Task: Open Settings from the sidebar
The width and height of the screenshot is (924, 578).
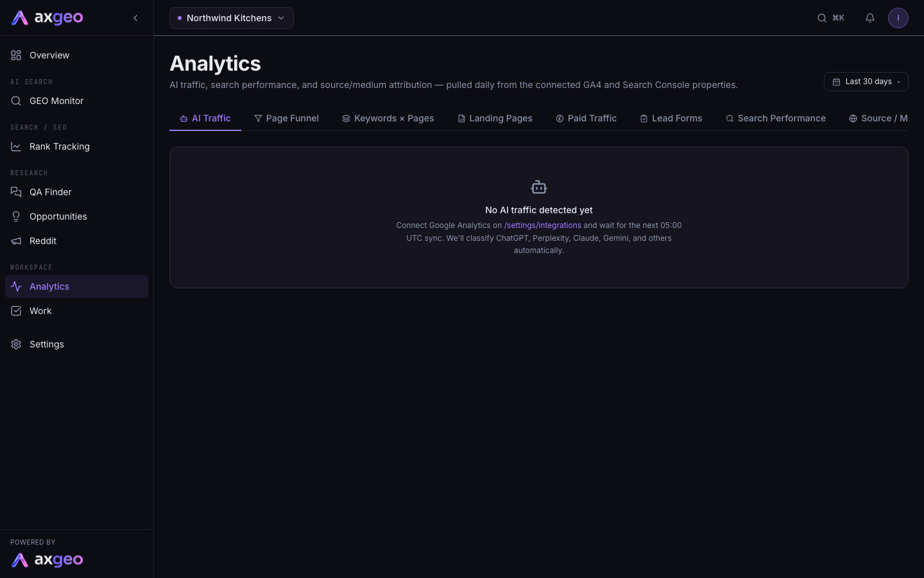Action: [x=76, y=344]
